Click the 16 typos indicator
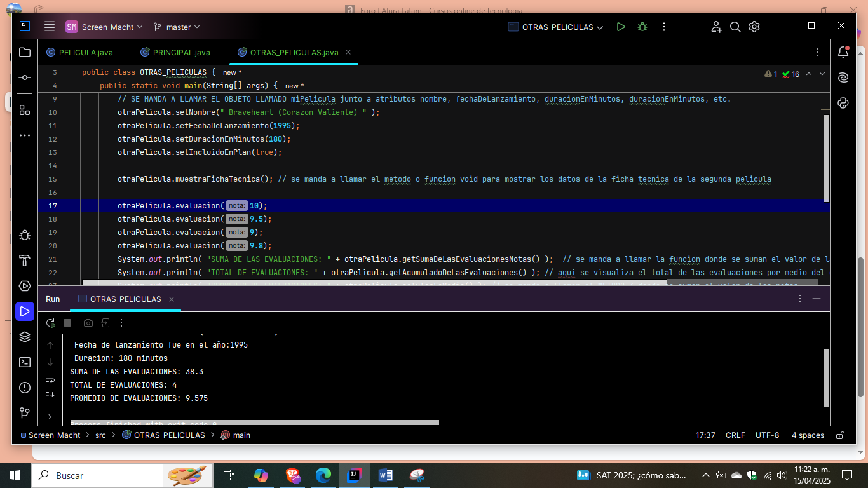 point(791,74)
